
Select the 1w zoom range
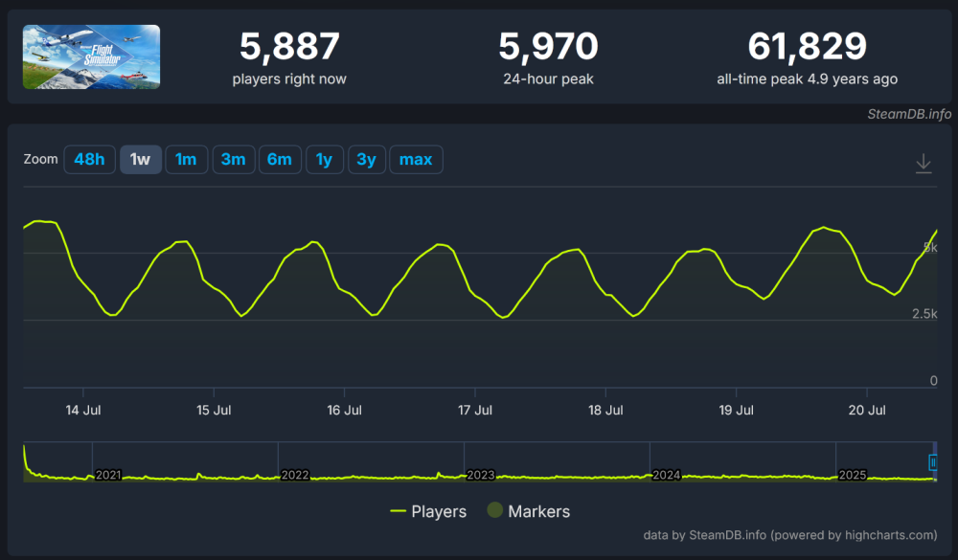click(x=140, y=160)
